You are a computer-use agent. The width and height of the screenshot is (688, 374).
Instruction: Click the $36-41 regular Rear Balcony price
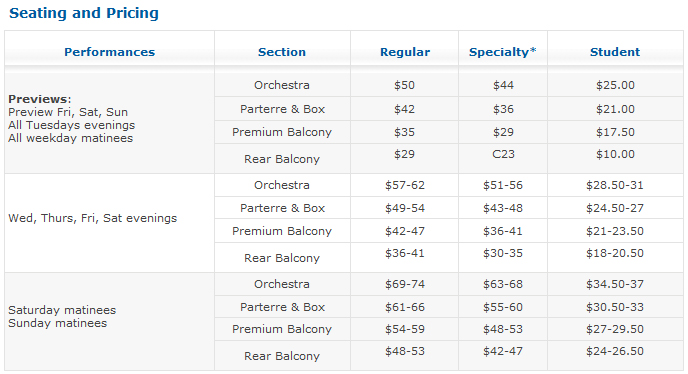coord(405,253)
